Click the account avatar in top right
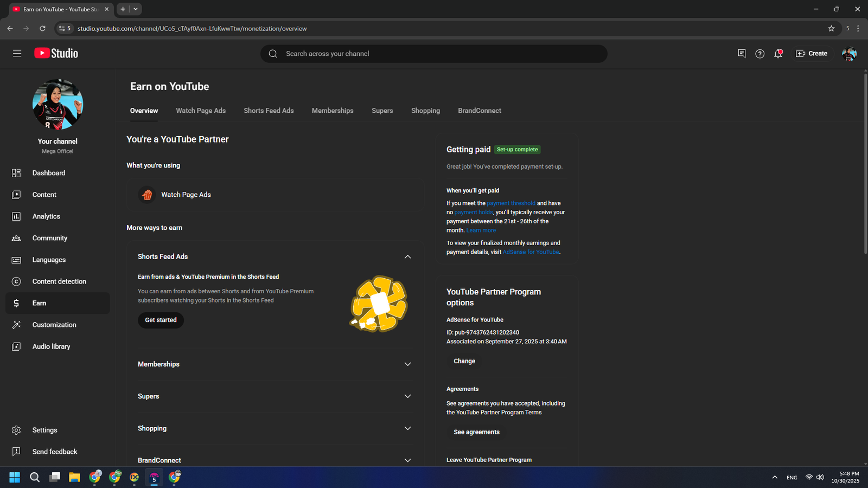Viewport: 868px width, 488px height. 848,54
